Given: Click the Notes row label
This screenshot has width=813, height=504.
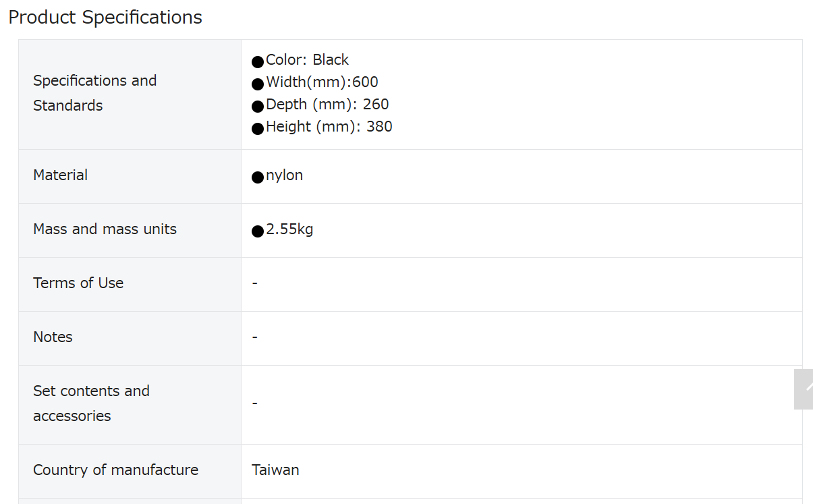Looking at the screenshot, I should click(53, 337).
